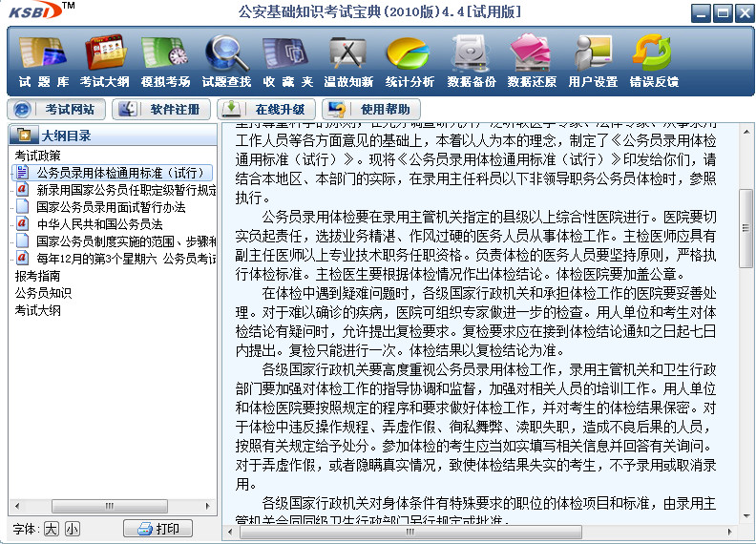Click tree panel horizontal scrollbar left arrow
Image resolution: width=756 pixels, height=544 pixels.
17,506
